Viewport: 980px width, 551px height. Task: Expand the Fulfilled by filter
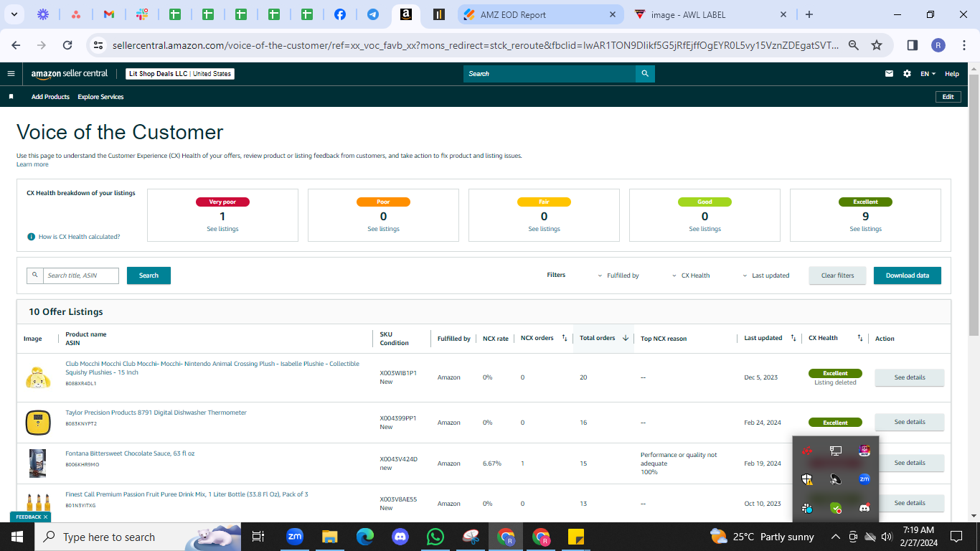618,275
